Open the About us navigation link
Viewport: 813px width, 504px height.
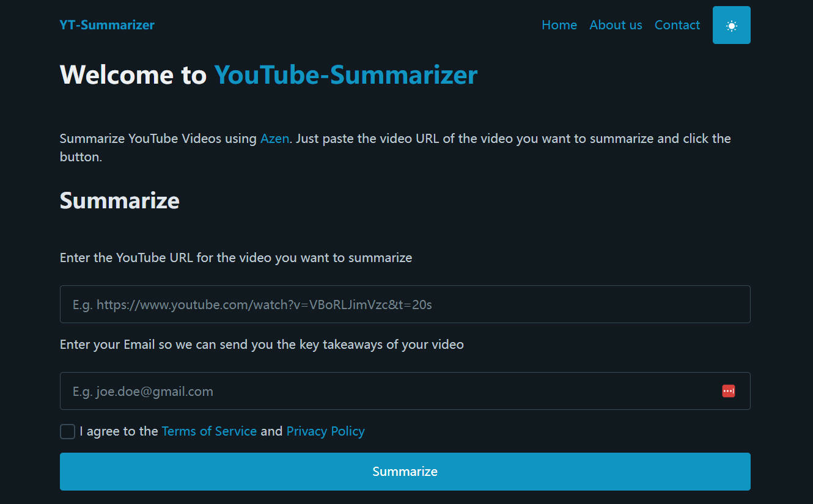[x=616, y=25]
